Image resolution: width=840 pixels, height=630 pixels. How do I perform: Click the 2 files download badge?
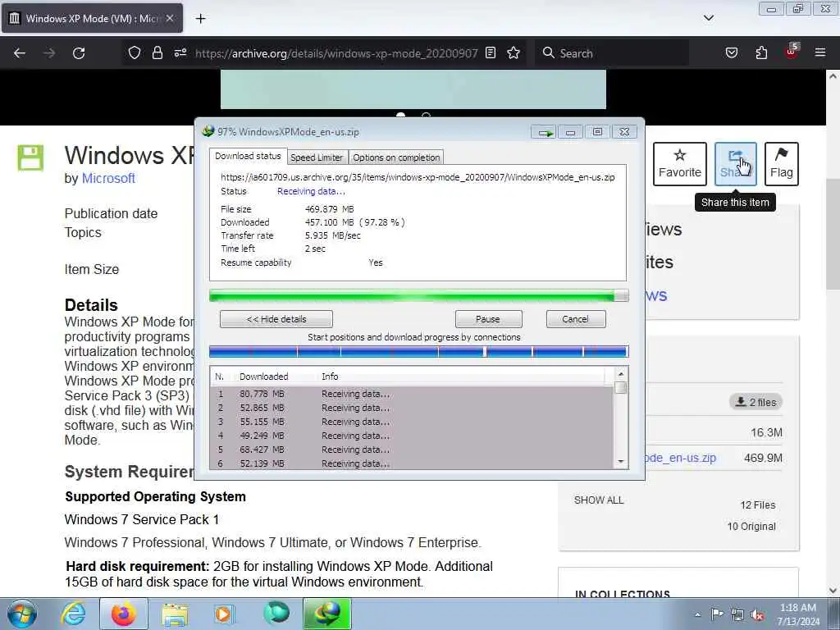756,402
